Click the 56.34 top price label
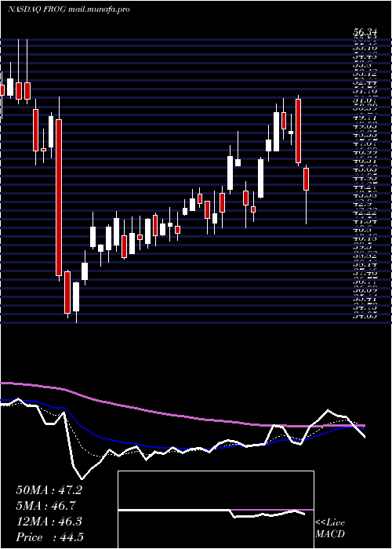The height and width of the screenshot is (549, 392). 365,32
